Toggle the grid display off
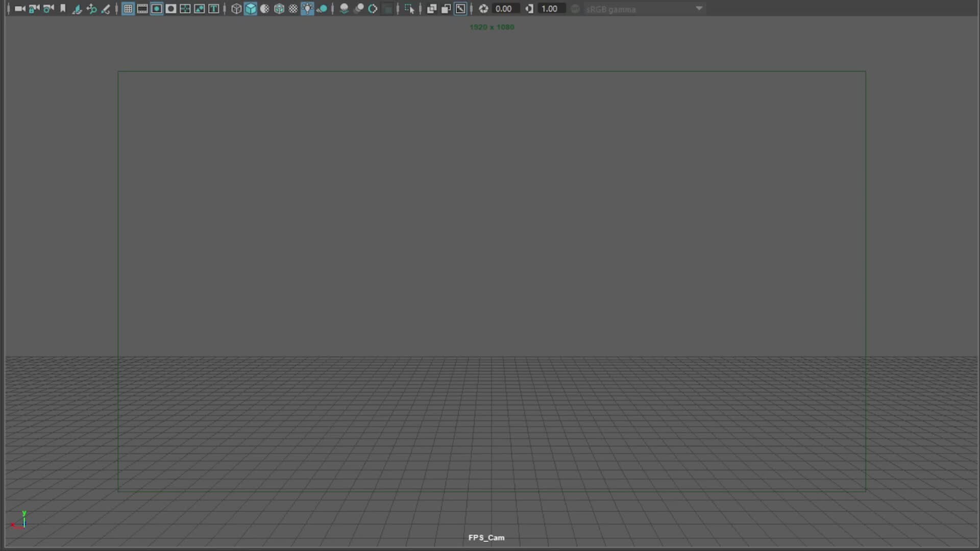980x551 pixels. coord(128,9)
